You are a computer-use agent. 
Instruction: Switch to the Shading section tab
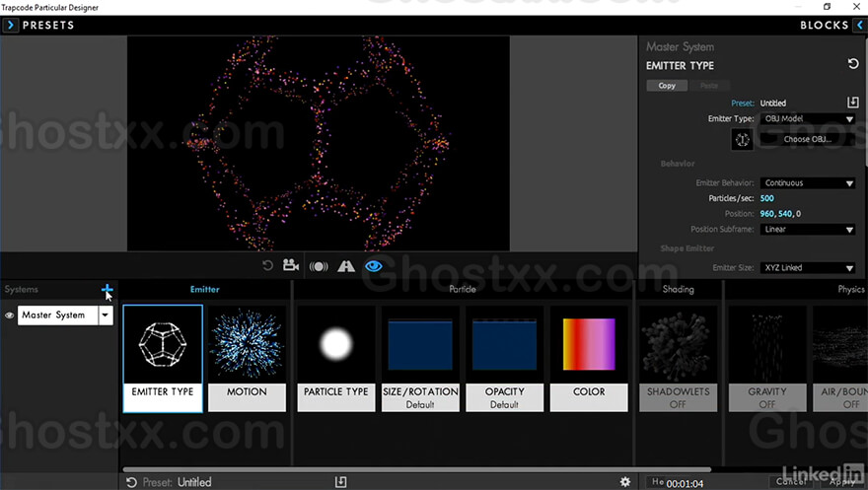pos(679,289)
